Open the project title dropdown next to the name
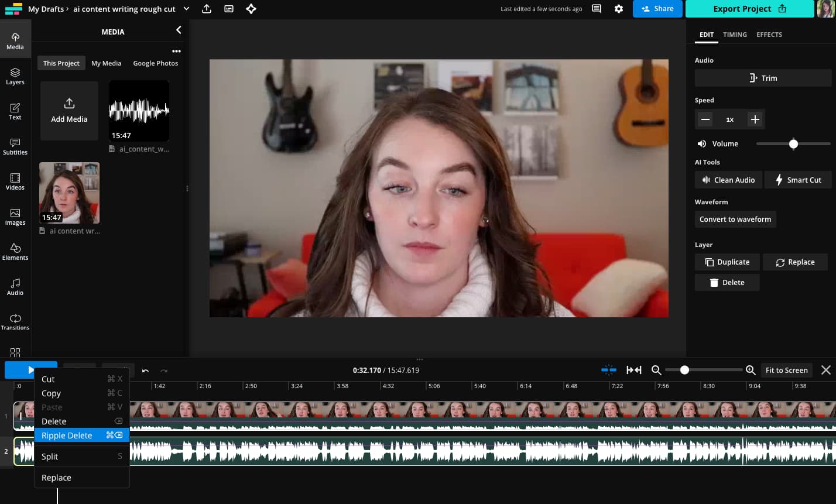The image size is (836, 504). [x=186, y=9]
